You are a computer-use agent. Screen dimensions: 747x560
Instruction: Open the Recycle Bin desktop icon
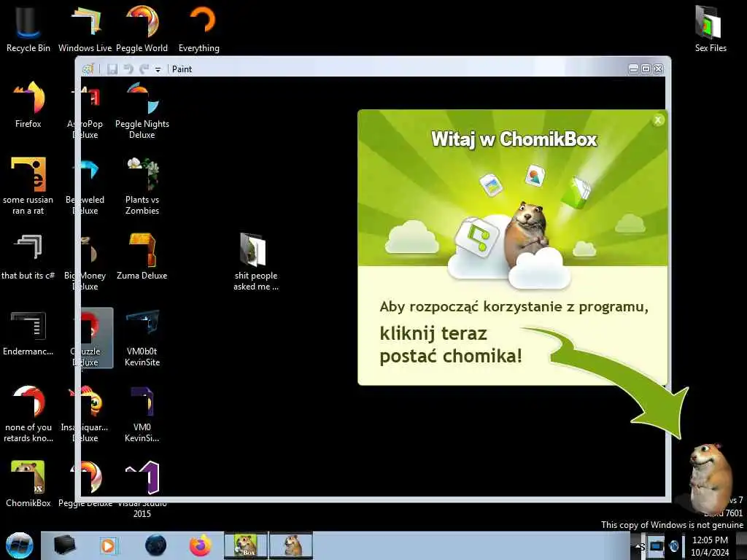tap(28, 28)
